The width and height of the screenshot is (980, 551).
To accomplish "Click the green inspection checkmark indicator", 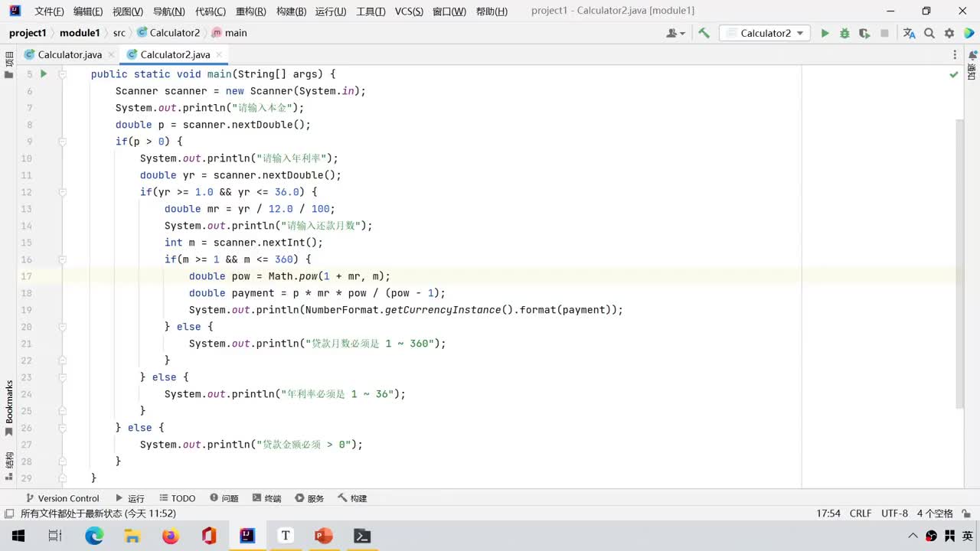I will (x=954, y=74).
